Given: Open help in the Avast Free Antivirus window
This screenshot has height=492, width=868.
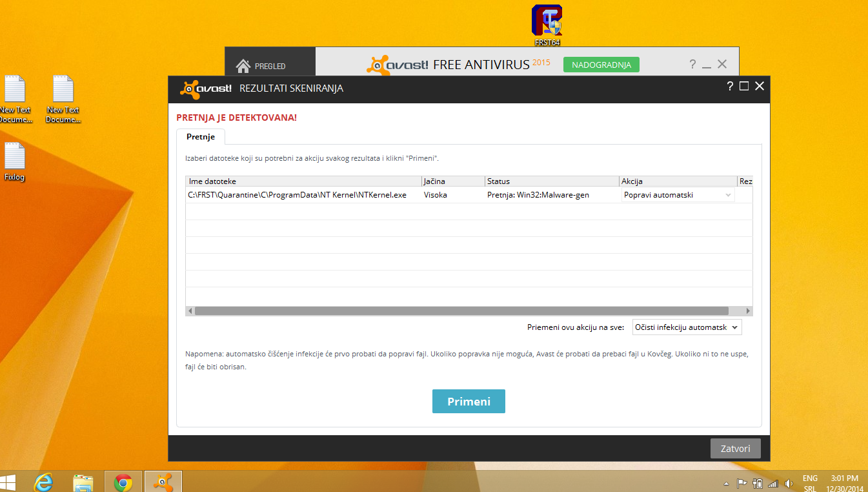Looking at the screenshot, I should point(692,64).
